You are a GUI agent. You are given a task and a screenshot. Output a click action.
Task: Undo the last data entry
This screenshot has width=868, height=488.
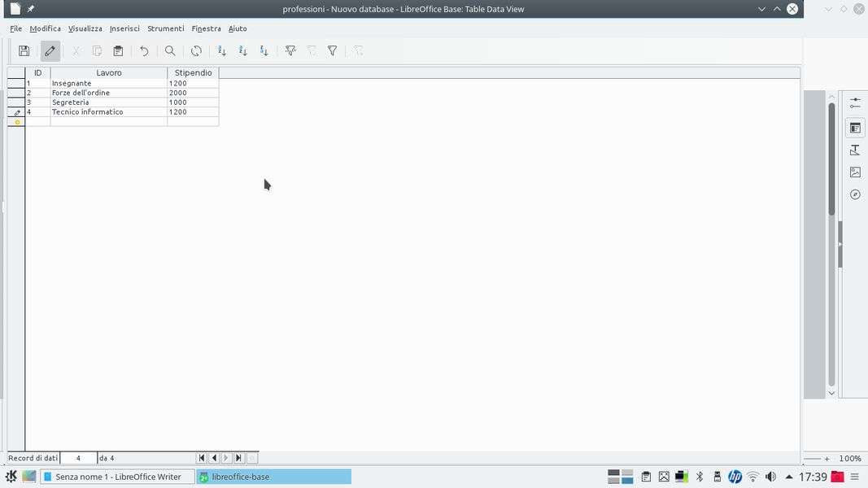pos(144,51)
